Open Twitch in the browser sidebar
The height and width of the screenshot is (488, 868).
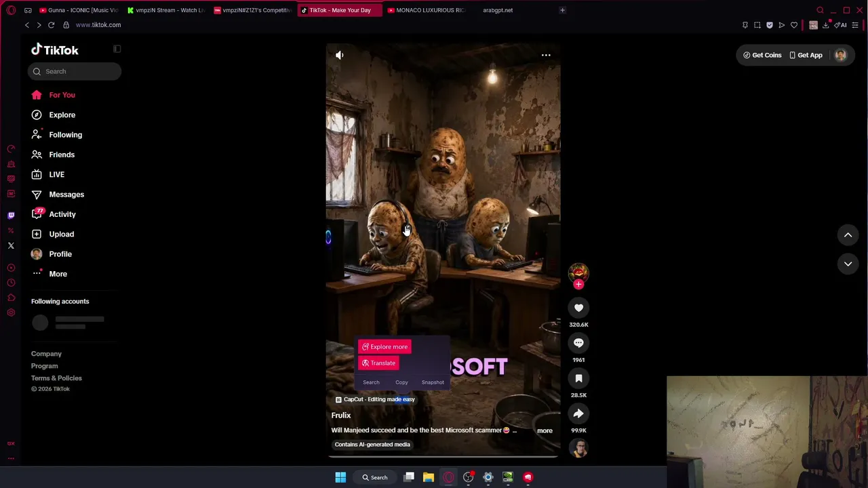(x=11, y=216)
